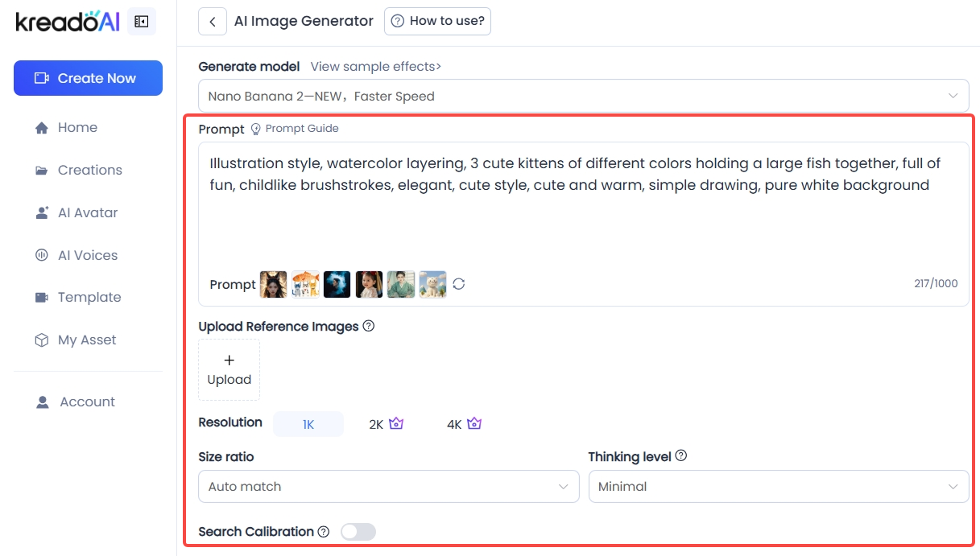Choose the kittens sample prompt thumbnail
Viewport: 980px width, 556px height.
[x=305, y=284]
